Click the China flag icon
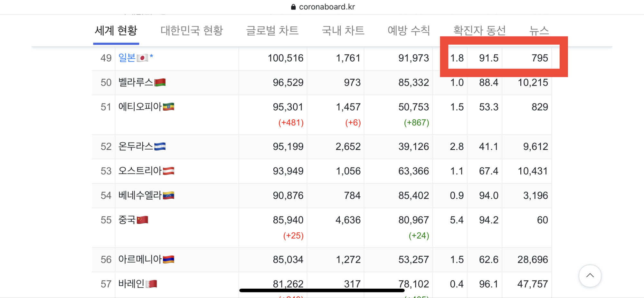The image size is (644, 298). coord(142,220)
